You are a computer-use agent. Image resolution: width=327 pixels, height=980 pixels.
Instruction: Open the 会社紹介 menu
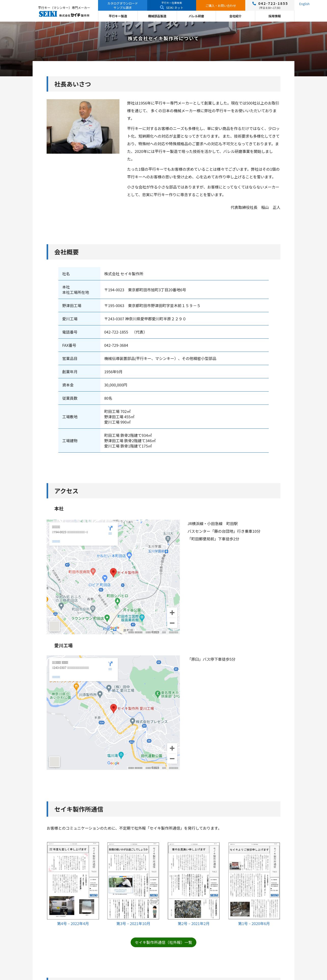(235, 16)
